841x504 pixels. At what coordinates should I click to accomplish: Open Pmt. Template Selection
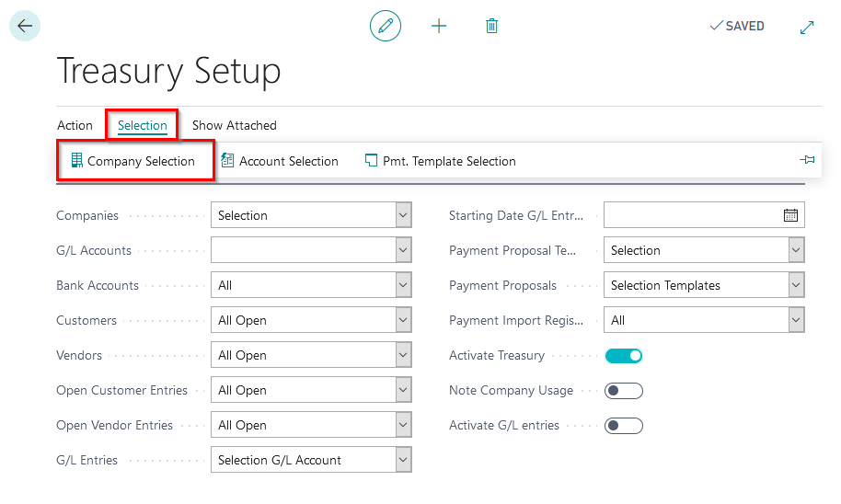[440, 161]
